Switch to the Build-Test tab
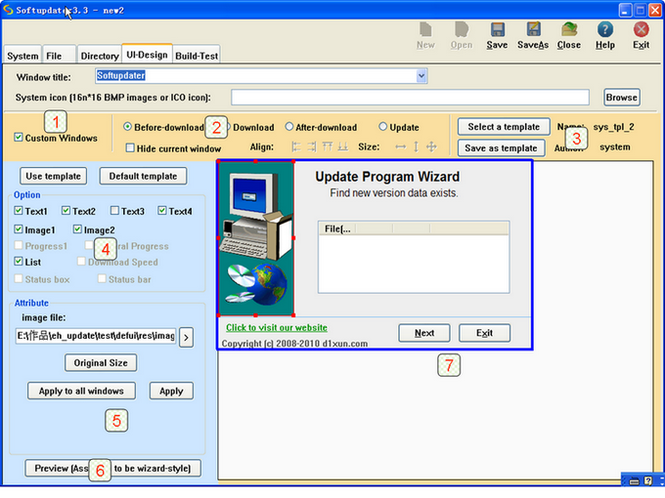Viewport: 665px width, 498px height. click(x=196, y=56)
